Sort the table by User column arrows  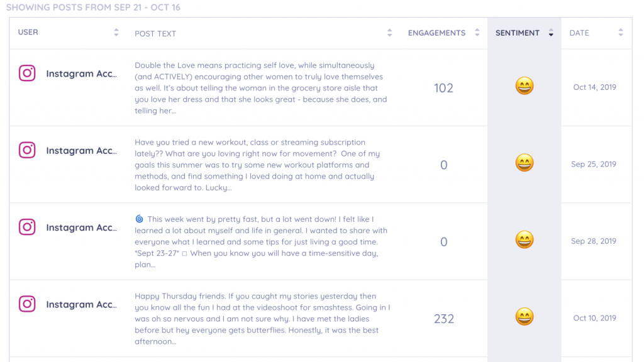[x=116, y=33]
